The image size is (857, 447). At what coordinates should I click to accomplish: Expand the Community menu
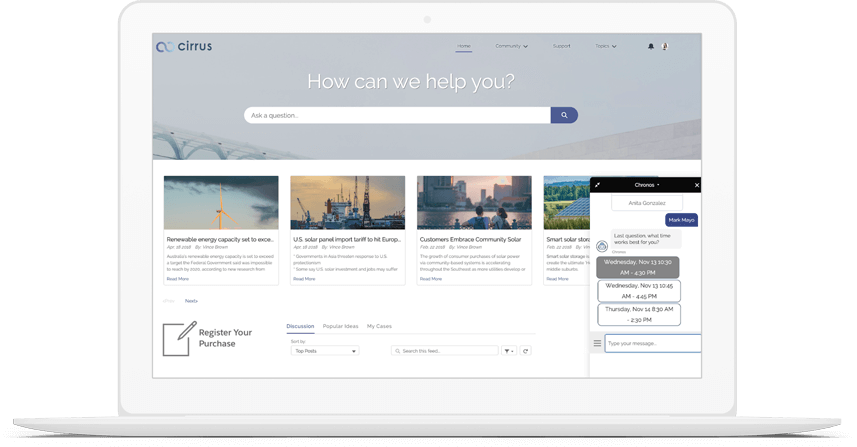511,46
